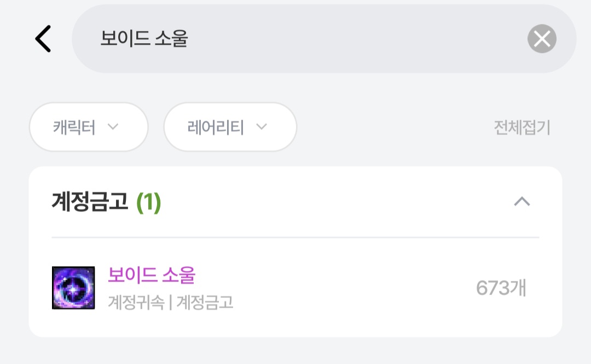Click the chevron inside the 레어리티 filter
The height and width of the screenshot is (364, 591).
(262, 127)
